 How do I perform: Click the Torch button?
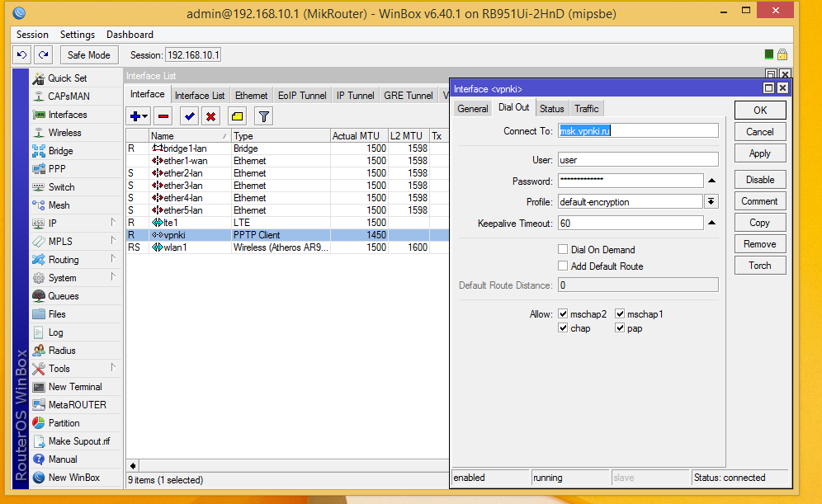pos(760,265)
